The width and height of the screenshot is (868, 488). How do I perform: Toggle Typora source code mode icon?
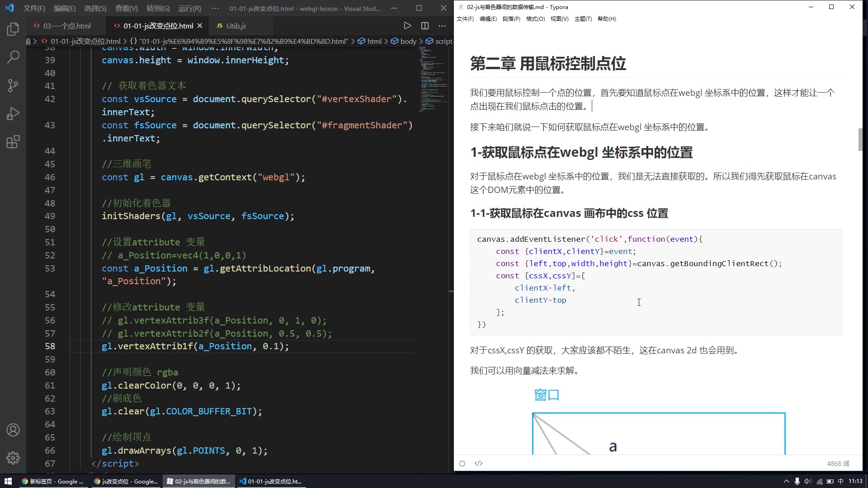(x=478, y=463)
